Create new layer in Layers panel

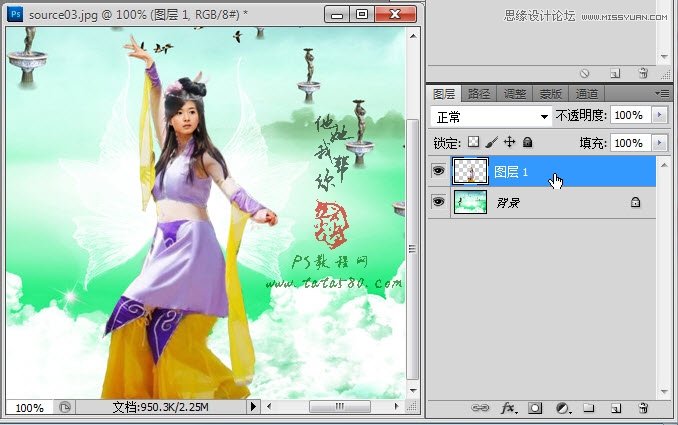tap(616, 408)
